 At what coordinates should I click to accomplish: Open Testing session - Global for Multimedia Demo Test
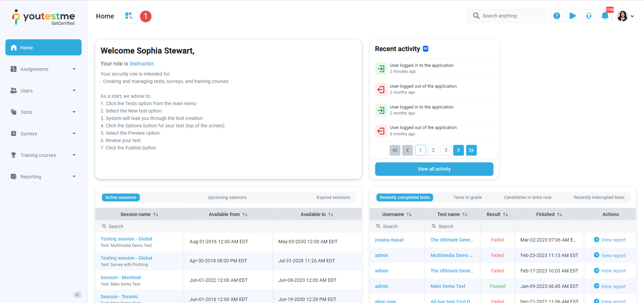(x=126, y=239)
